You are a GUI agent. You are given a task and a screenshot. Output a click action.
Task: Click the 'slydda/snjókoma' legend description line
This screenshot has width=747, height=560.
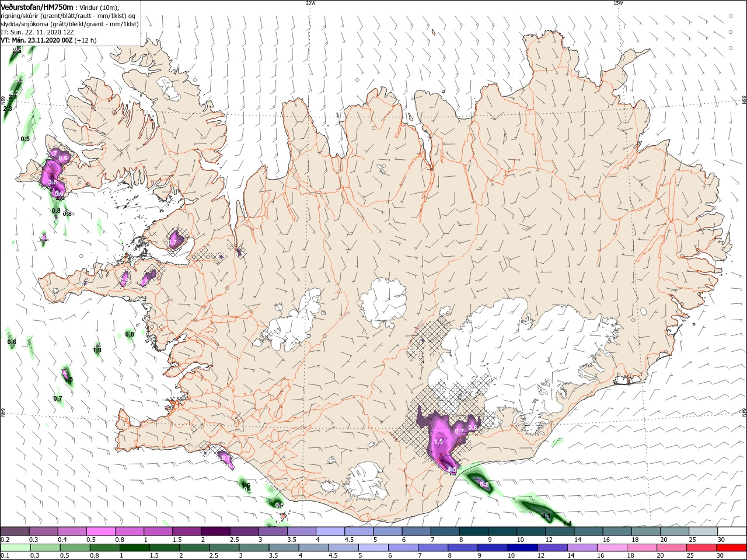coord(69,24)
